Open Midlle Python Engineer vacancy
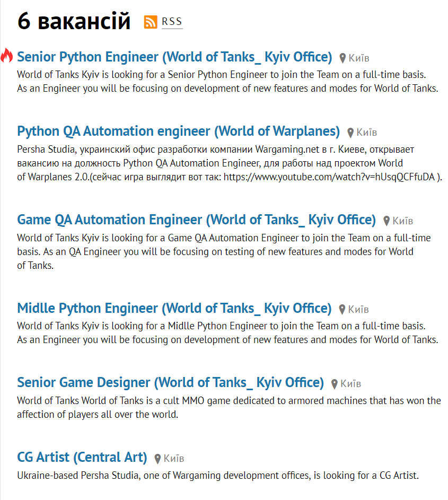448x500 pixels. click(x=174, y=309)
